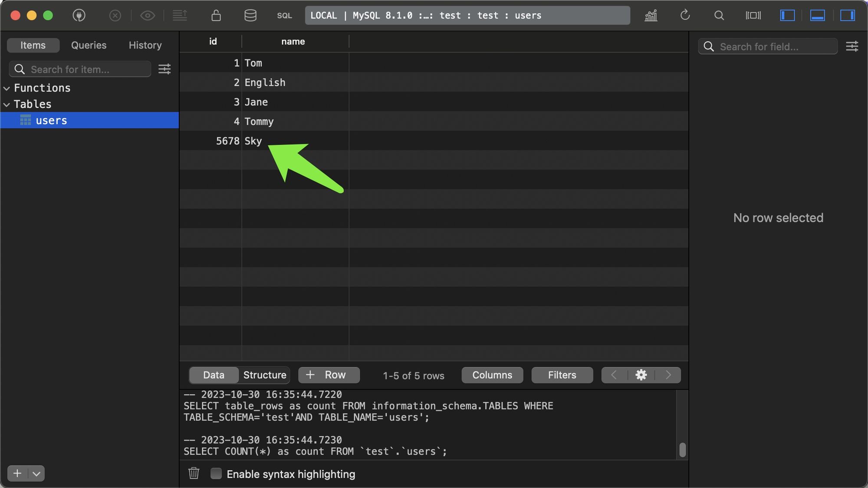The width and height of the screenshot is (868, 488).
Task: Select the cell containing Jane
Action: click(x=295, y=102)
